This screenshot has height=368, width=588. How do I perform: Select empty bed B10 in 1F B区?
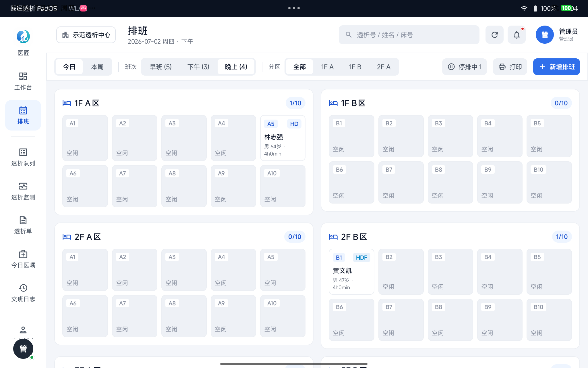(549, 182)
